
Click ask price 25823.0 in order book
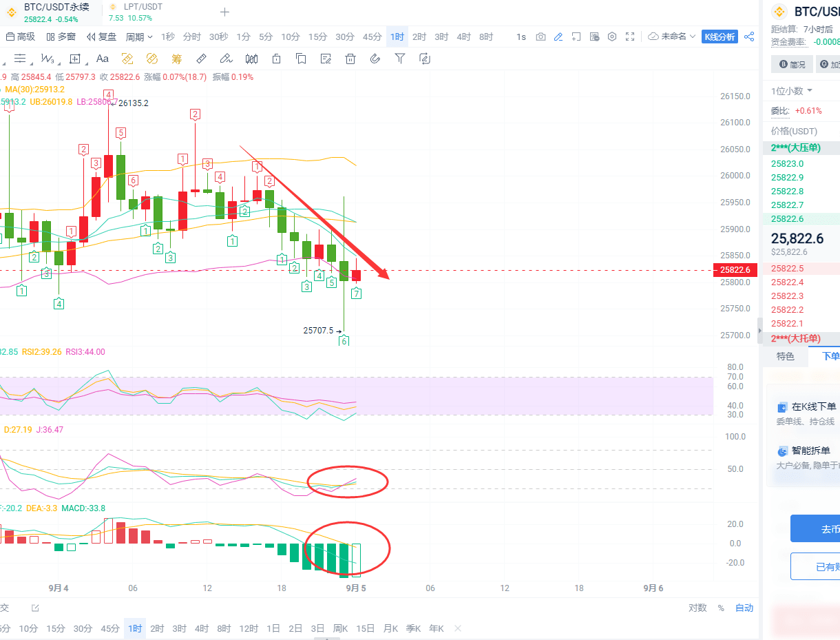[x=787, y=164]
